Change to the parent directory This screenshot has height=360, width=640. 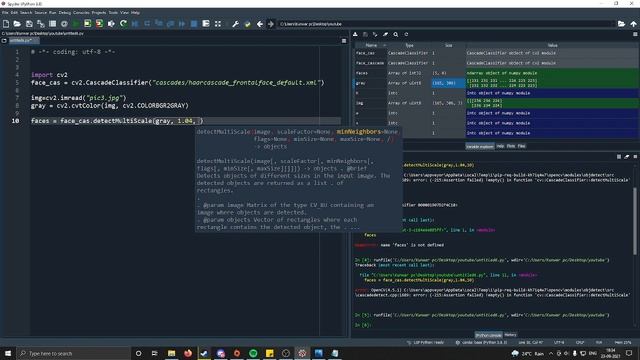pyautogui.click(x=633, y=24)
